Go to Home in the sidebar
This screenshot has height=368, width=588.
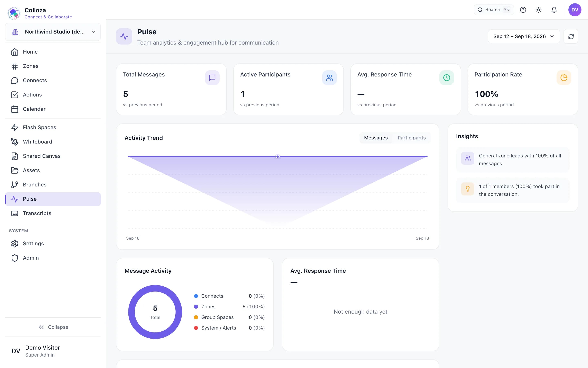coord(53,52)
